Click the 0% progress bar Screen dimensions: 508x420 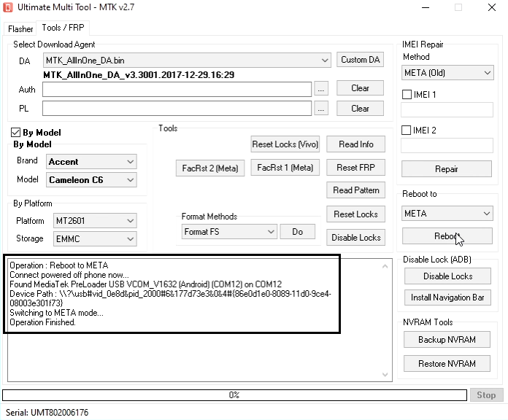click(234, 395)
